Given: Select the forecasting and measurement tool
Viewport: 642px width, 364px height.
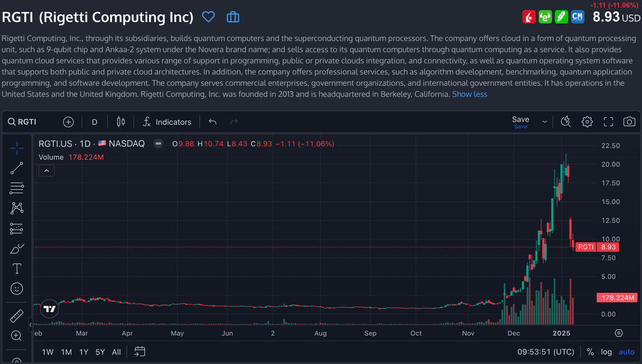Looking at the screenshot, I should tap(17, 228).
